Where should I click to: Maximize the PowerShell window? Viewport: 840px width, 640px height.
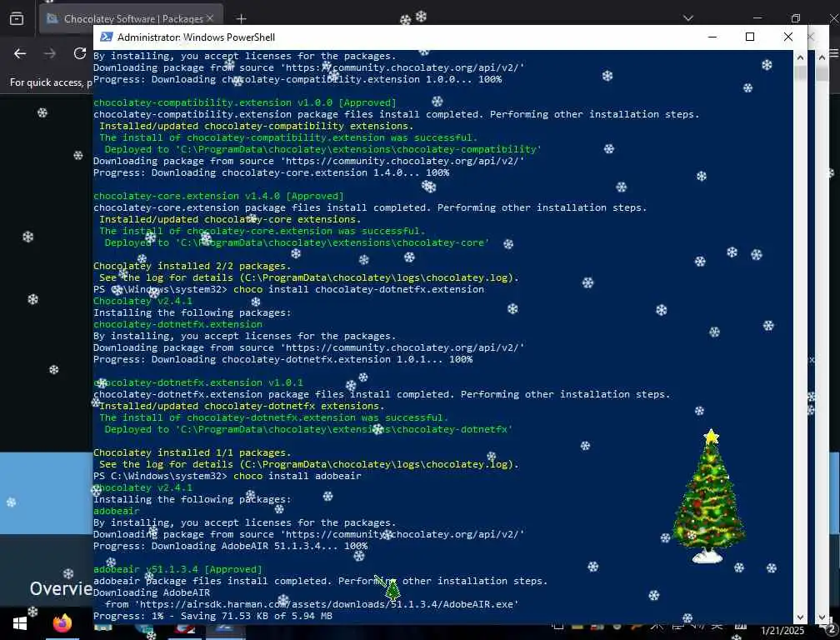[750, 37]
